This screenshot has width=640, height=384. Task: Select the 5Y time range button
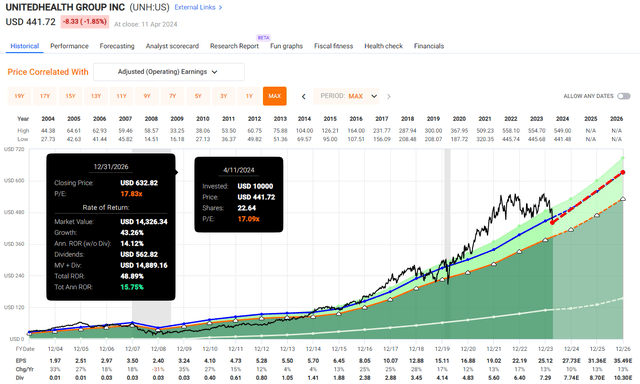(198, 96)
